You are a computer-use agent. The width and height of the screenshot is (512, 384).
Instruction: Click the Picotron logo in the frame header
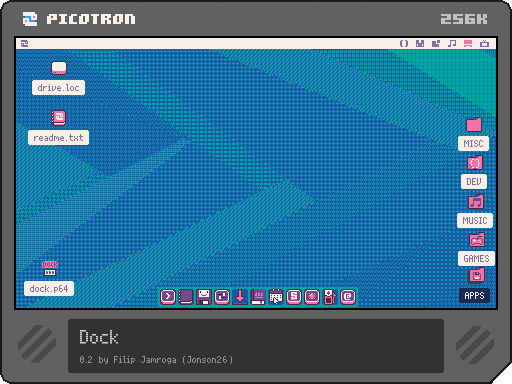(30, 19)
